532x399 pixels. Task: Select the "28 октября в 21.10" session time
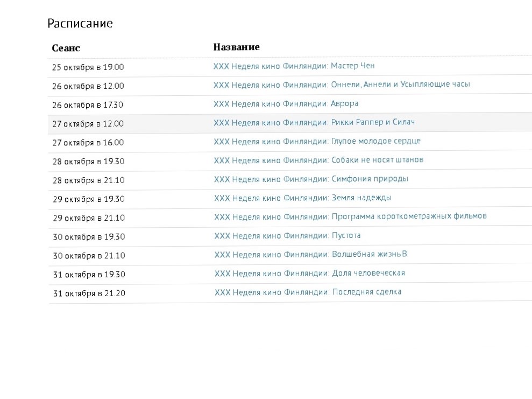(88, 180)
